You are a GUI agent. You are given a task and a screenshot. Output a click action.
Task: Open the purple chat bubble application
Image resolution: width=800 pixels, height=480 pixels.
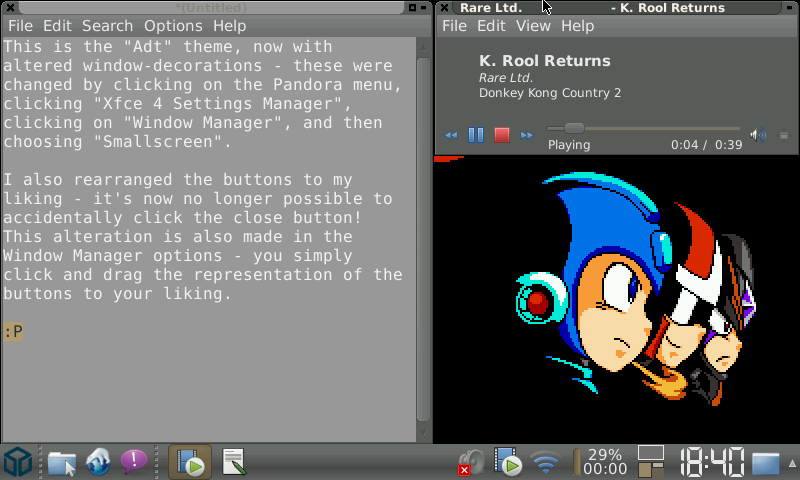[x=134, y=461]
